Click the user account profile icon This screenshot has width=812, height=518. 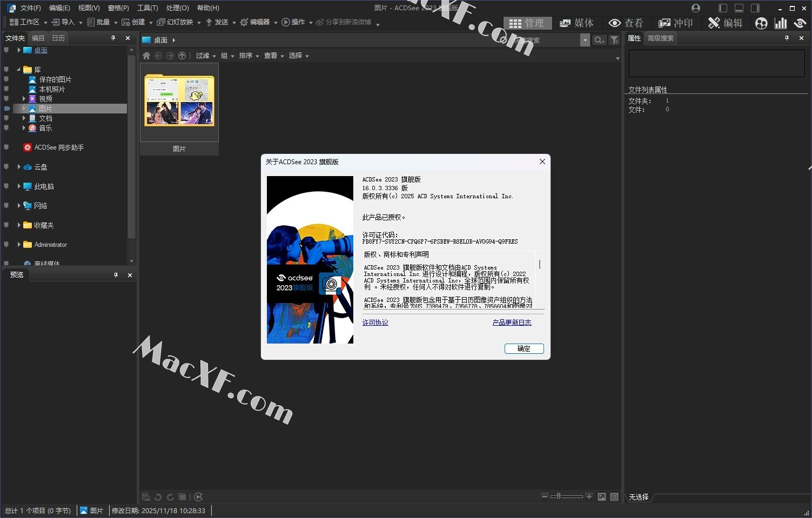pyautogui.click(x=696, y=8)
